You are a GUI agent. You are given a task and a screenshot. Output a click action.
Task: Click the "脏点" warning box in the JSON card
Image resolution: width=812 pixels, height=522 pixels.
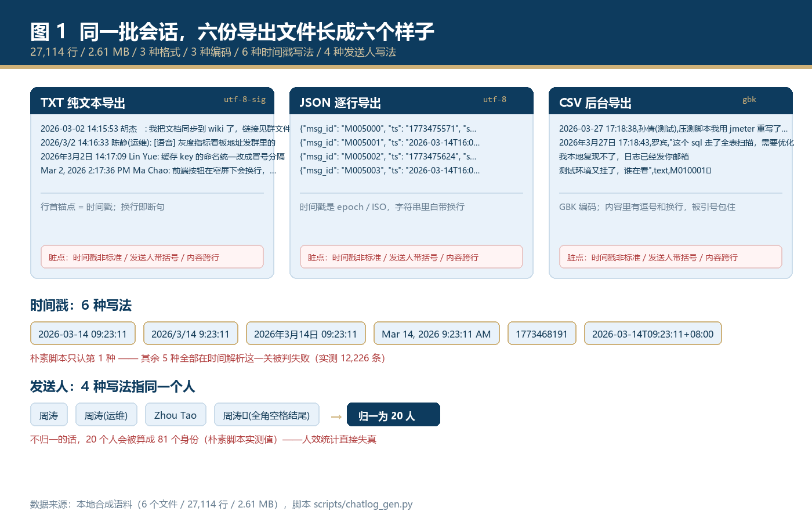411,257
